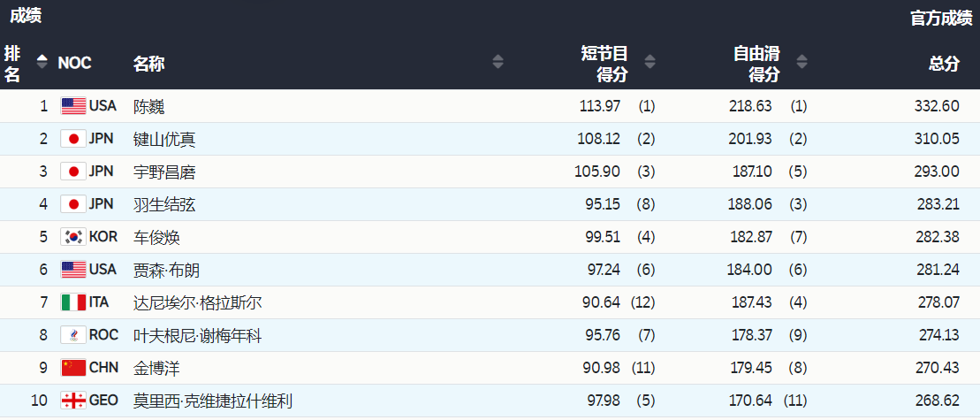Image resolution: width=980 pixels, height=420 pixels.
Task: Click the NOC column header
Action: tap(74, 64)
